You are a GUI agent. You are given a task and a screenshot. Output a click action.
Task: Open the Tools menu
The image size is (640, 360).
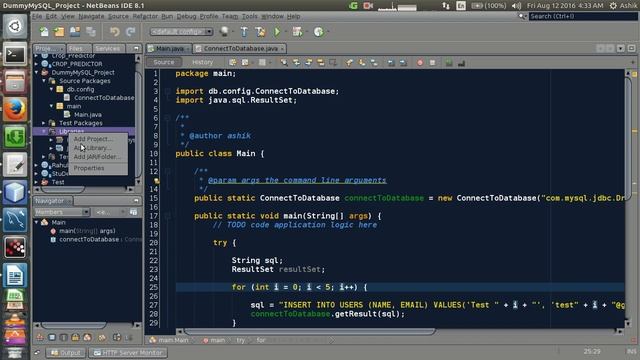pyautogui.click(x=249, y=16)
